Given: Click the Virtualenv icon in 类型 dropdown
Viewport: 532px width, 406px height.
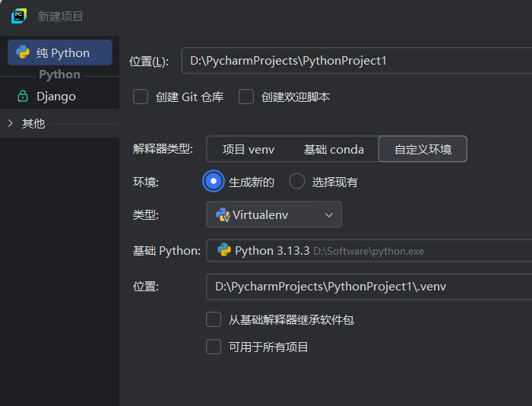Looking at the screenshot, I should point(223,215).
